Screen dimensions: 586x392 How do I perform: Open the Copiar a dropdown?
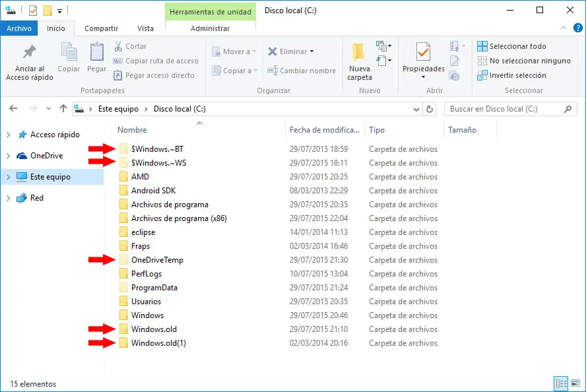[x=235, y=71]
